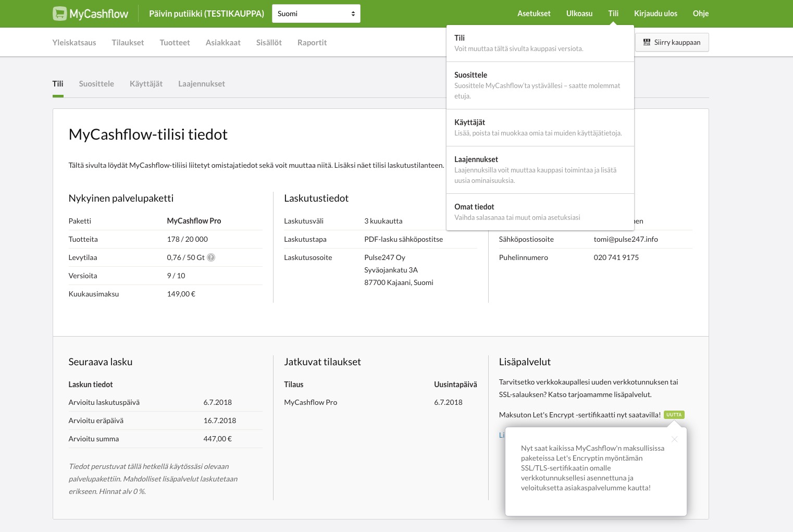Close the Let's Encrypt tooltip popup
793x532 pixels.
(x=674, y=439)
